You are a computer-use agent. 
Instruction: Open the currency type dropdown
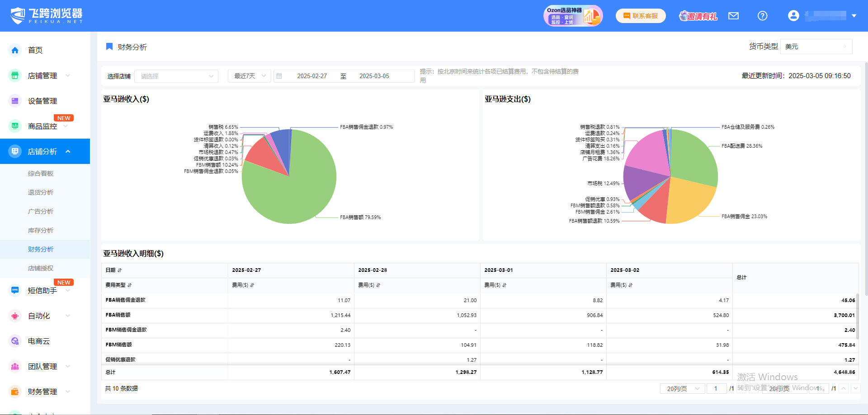(x=816, y=47)
